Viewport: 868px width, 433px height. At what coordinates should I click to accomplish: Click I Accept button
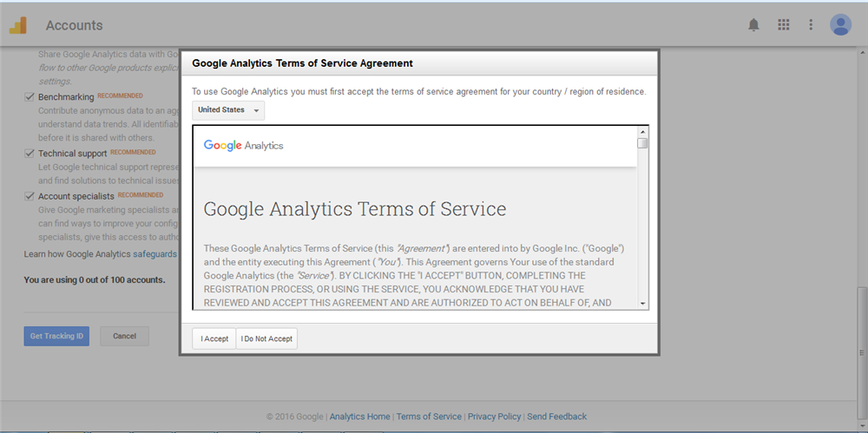pyautogui.click(x=214, y=339)
